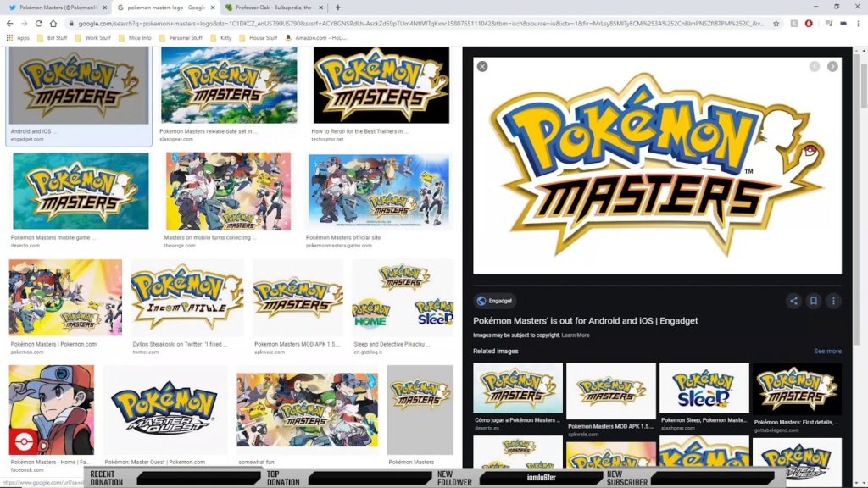868x488 pixels.
Task: Share the Pokémon Masters image
Action: pos(793,301)
